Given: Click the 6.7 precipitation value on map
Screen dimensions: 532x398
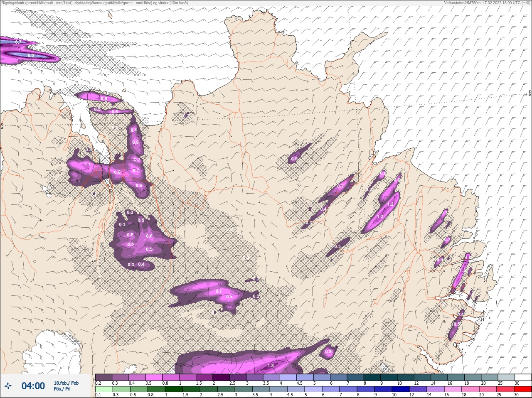Looking at the screenshot, I should (18, 42).
